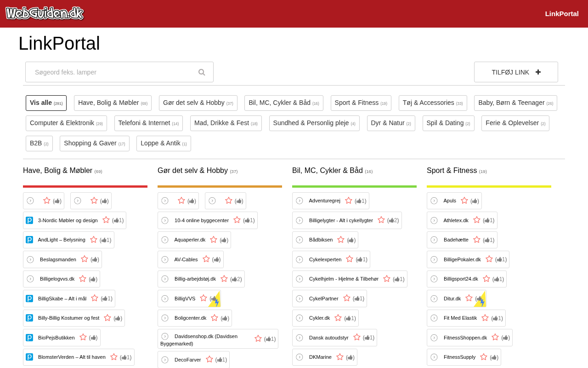Filter by Ferie & Oplevelser tab

515,123
